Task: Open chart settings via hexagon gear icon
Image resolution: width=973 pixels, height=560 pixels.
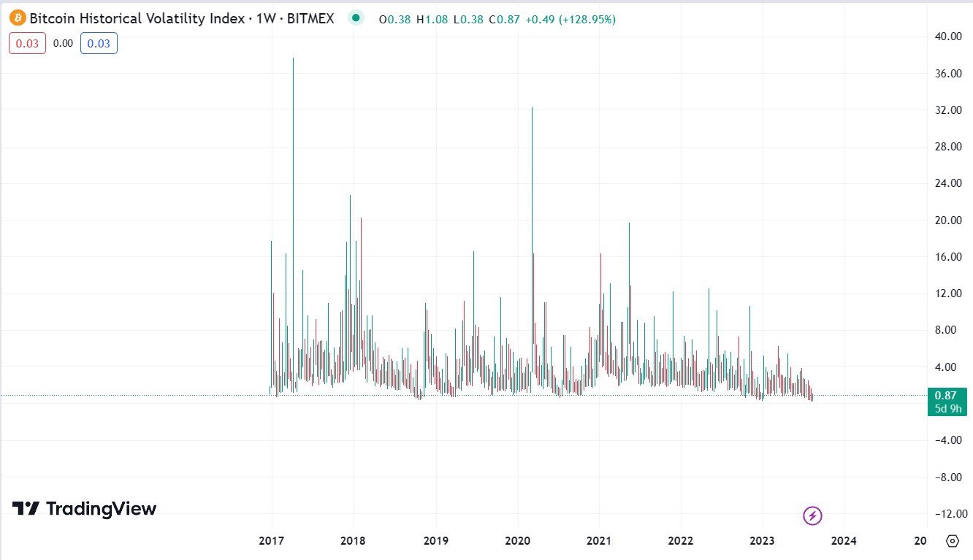Action: click(x=952, y=541)
